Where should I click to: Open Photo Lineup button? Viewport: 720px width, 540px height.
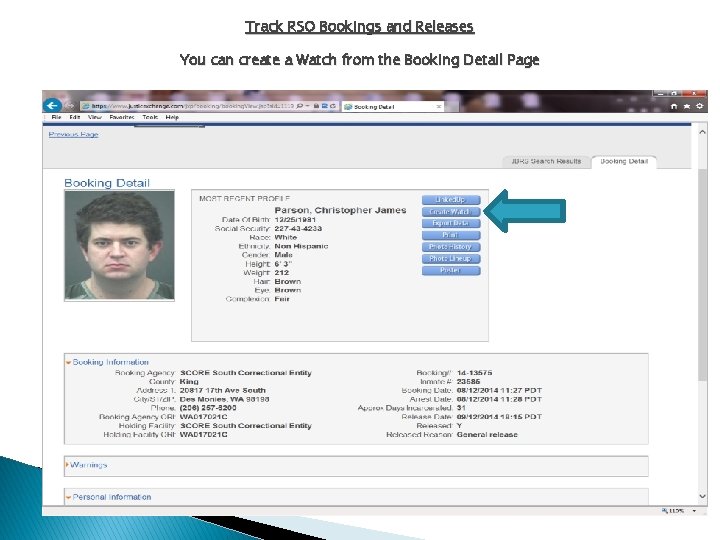(x=451, y=259)
